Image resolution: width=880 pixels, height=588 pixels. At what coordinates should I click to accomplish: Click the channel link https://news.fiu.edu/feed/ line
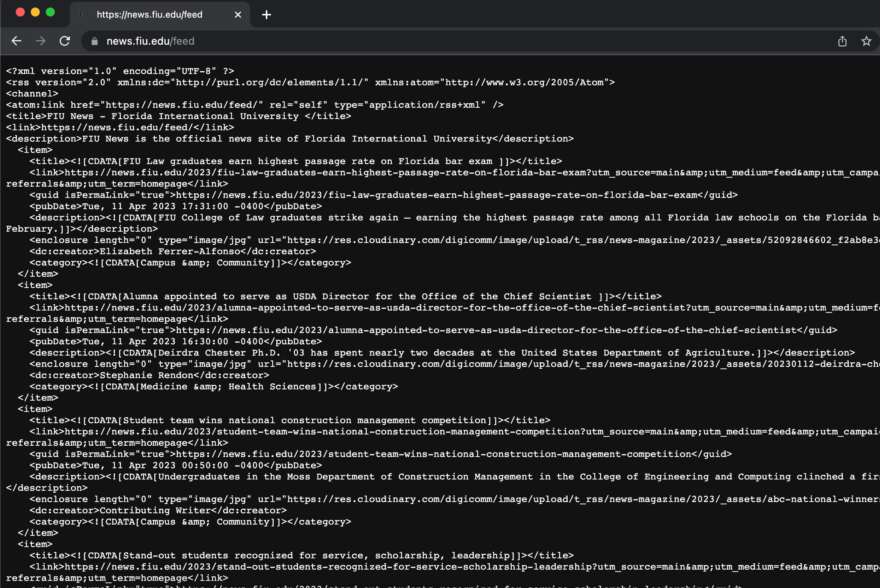120,127
